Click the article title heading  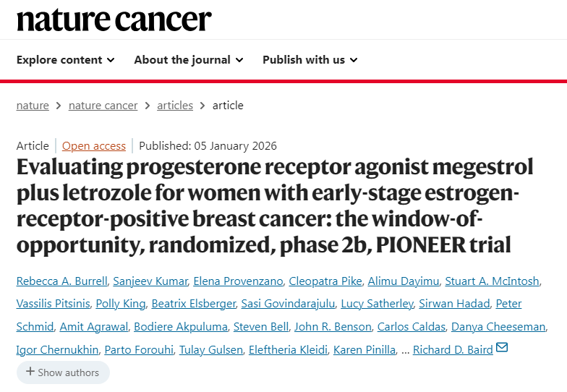pos(275,206)
